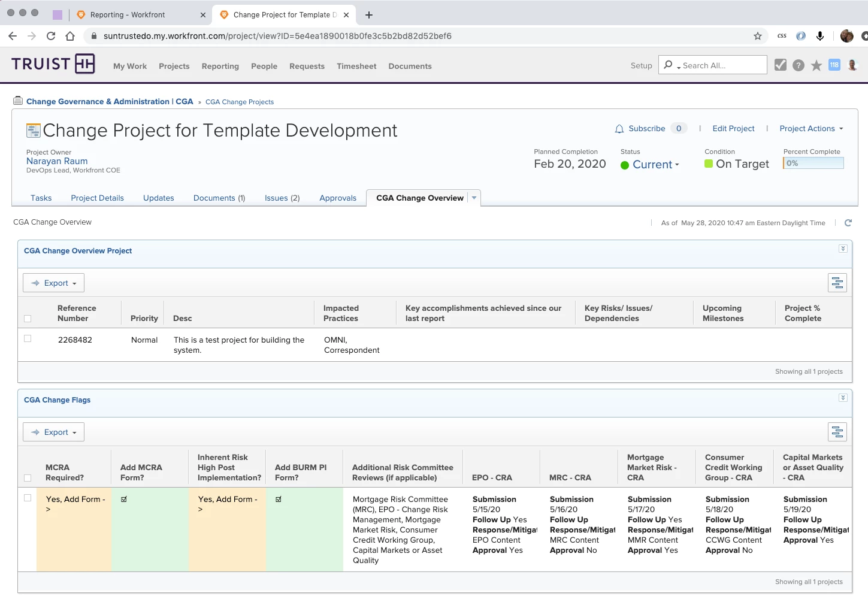Open the Project Actions dropdown
The width and height of the screenshot is (868, 599).
pyautogui.click(x=811, y=129)
